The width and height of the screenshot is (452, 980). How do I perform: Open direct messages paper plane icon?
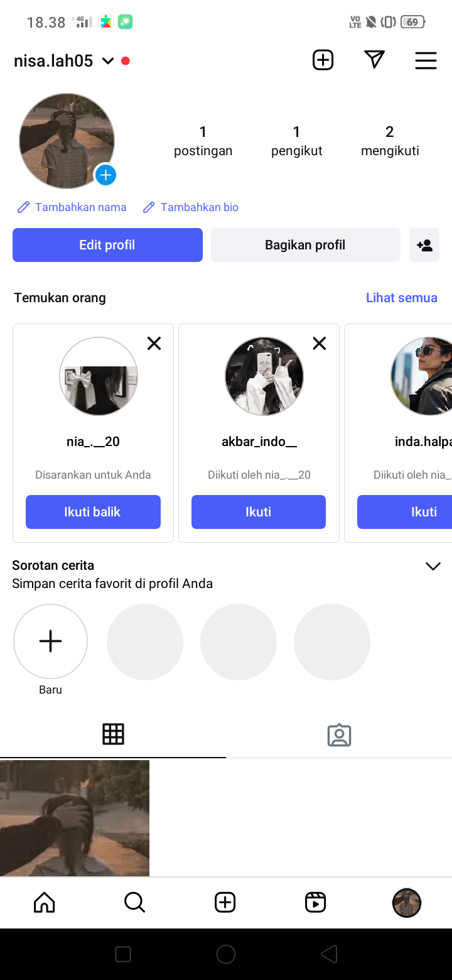(374, 60)
